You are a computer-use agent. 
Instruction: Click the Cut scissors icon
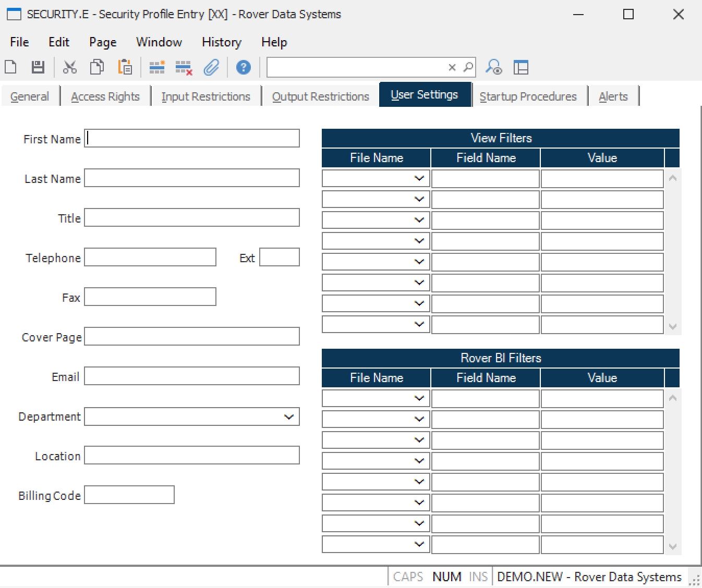click(69, 67)
